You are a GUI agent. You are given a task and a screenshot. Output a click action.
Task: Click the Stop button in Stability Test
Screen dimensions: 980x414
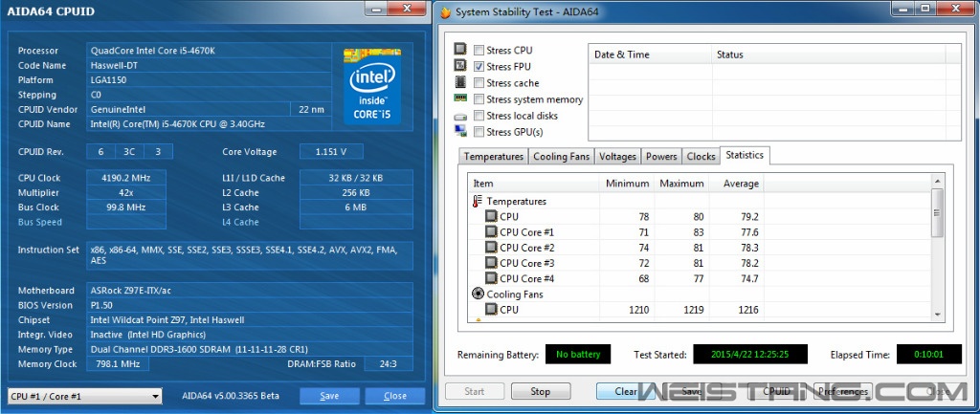[541, 391]
